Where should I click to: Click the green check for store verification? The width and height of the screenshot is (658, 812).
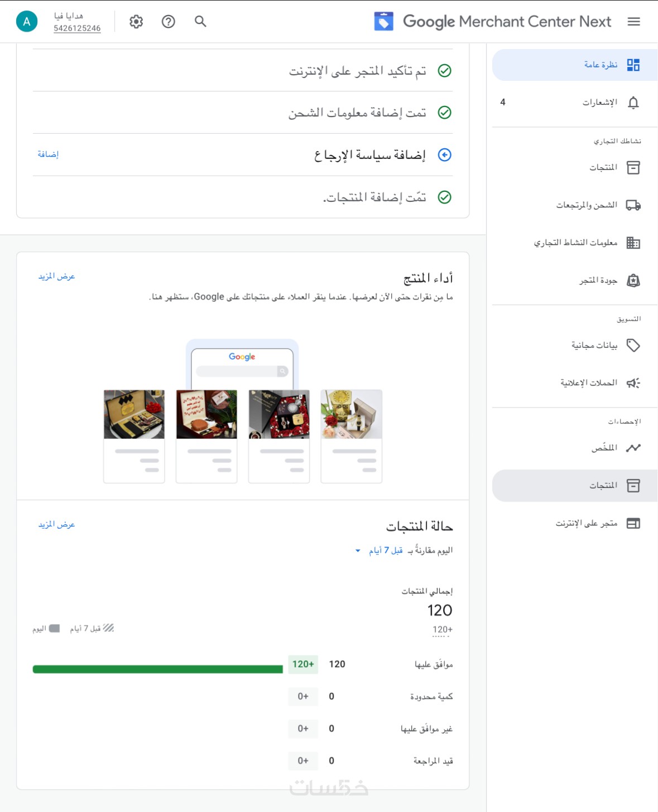coord(444,71)
